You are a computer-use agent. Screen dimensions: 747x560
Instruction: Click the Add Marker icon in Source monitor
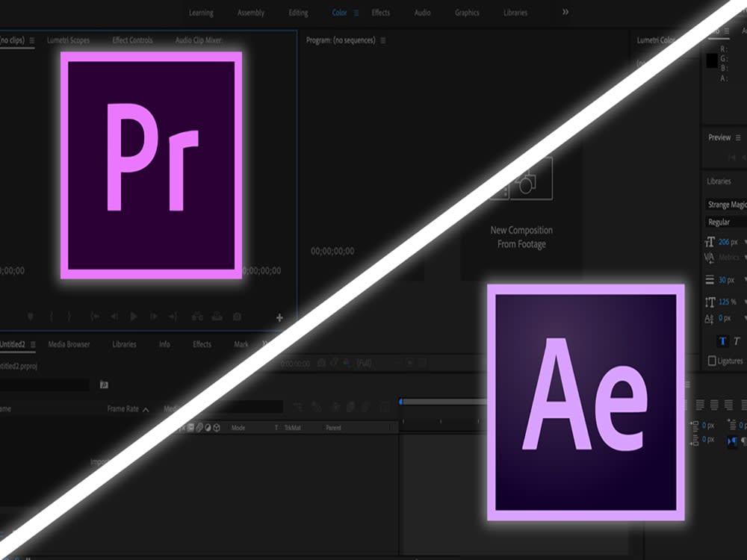pos(31,316)
